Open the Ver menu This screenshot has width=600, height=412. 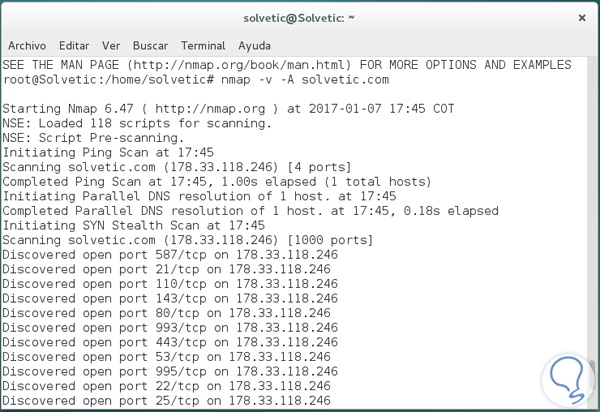tap(111, 46)
